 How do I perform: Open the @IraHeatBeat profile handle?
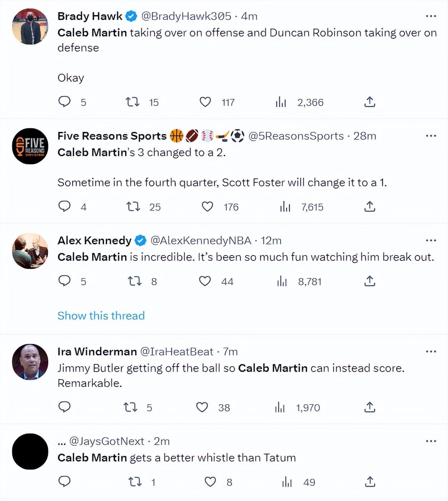pyautogui.click(x=177, y=352)
